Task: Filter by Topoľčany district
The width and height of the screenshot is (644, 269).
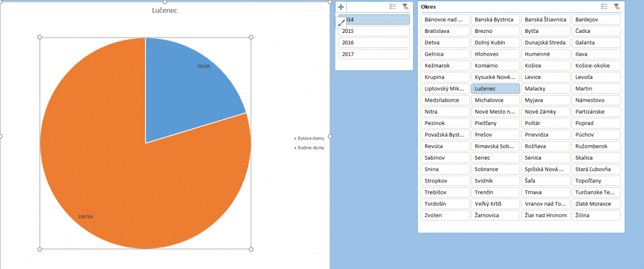Action: [x=596, y=181]
